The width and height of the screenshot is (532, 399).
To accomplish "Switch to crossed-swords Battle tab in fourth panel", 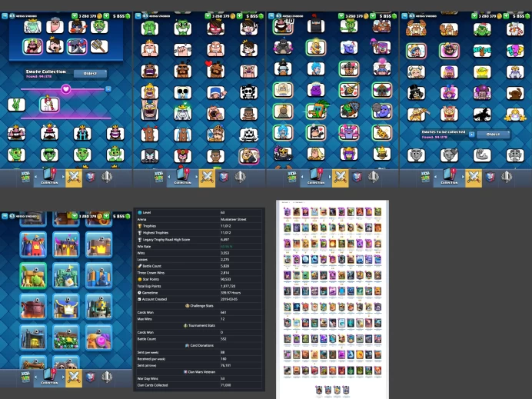I will (x=474, y=178).
